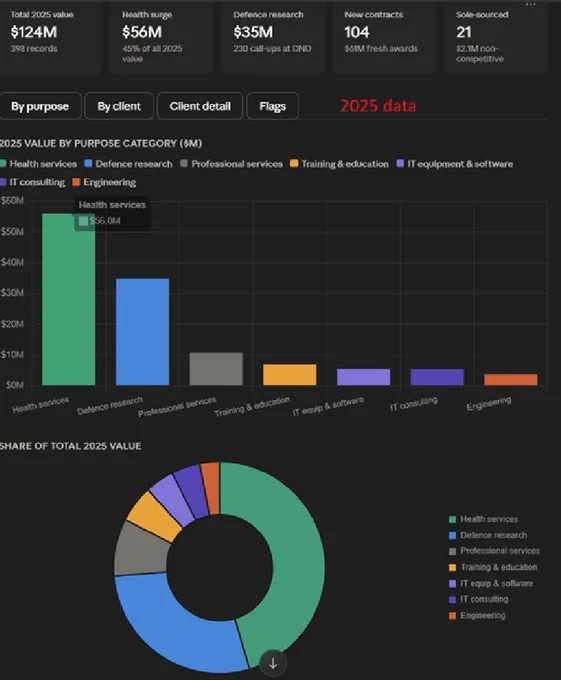Select the dark purple IT consulting donut slice
The image size is (561, 680).
point(192,489)
